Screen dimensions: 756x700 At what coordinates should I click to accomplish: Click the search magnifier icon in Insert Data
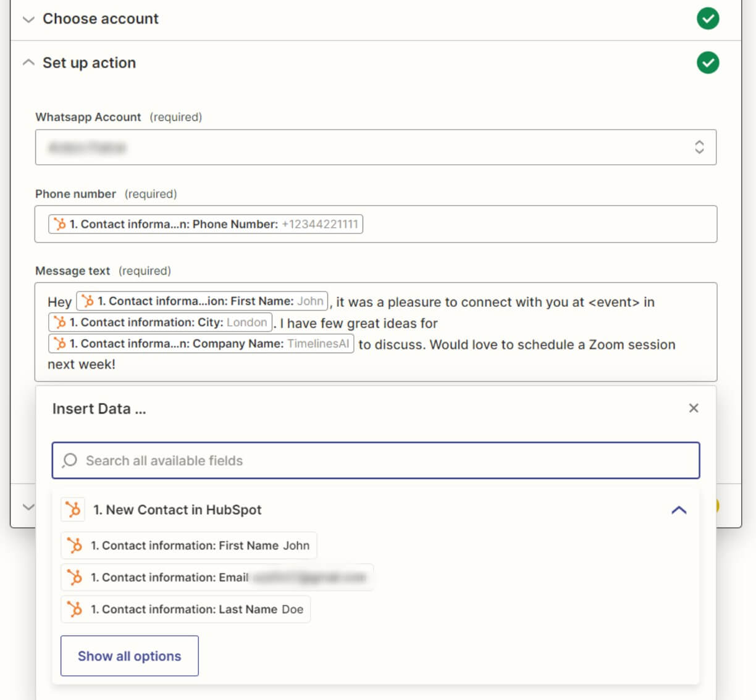70,460
